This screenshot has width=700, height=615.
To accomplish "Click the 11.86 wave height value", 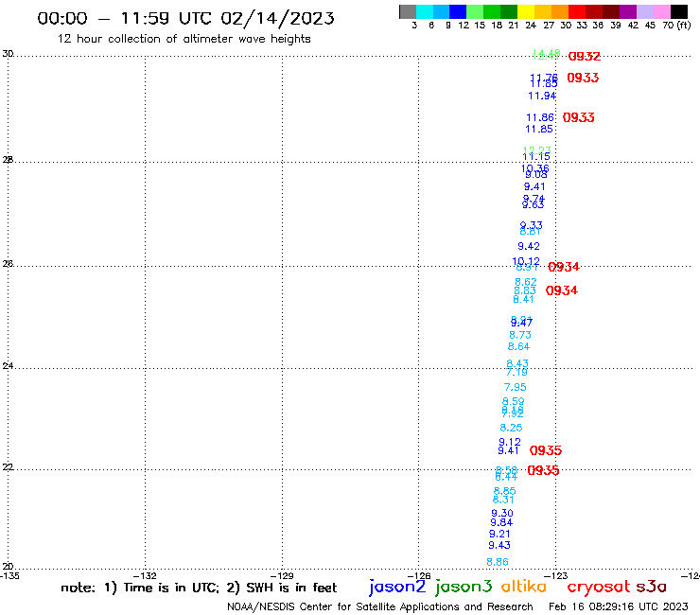I will point(540,118).
